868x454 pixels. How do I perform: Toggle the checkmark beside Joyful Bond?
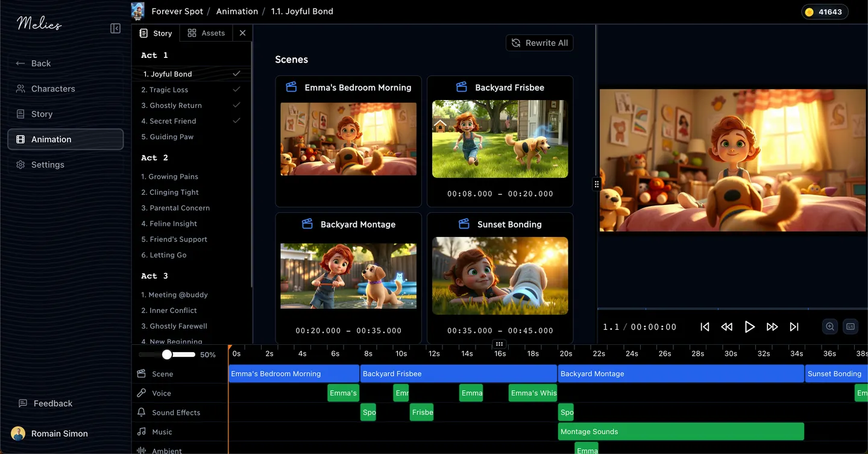[236, 73]
